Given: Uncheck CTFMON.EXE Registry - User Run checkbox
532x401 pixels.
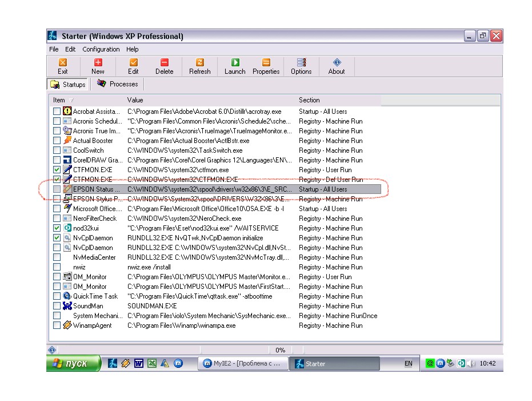Looking at the screenshot, I should coord(57,169).
